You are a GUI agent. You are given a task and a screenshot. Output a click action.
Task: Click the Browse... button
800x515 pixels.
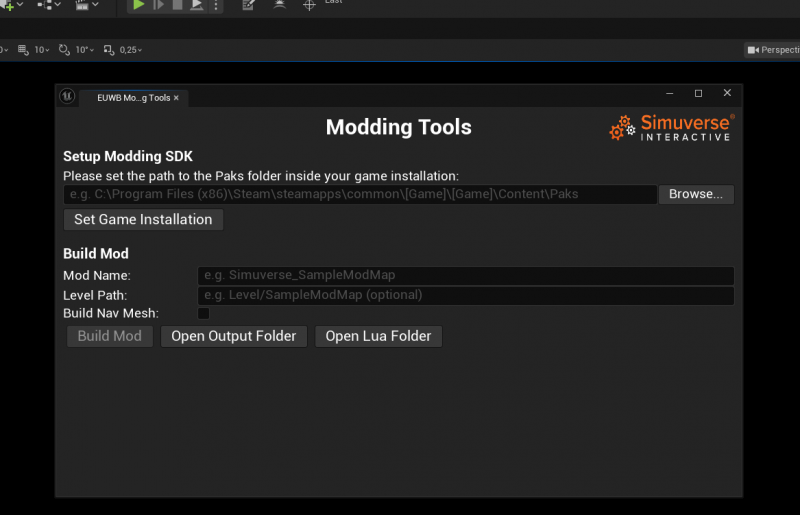point(696,194)
